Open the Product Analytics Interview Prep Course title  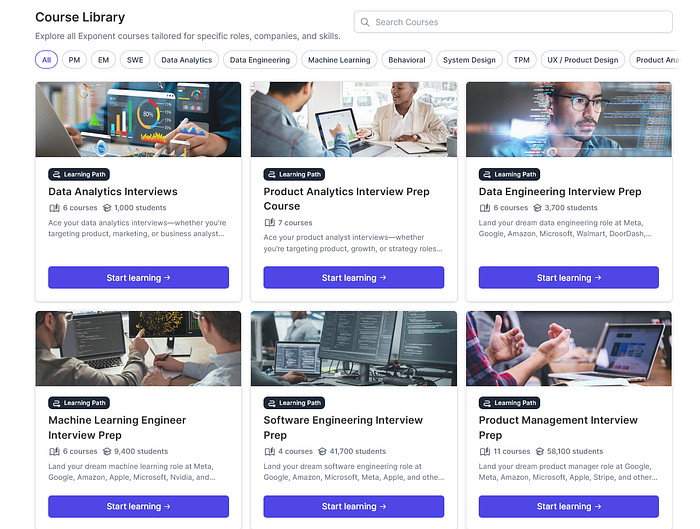346,199
